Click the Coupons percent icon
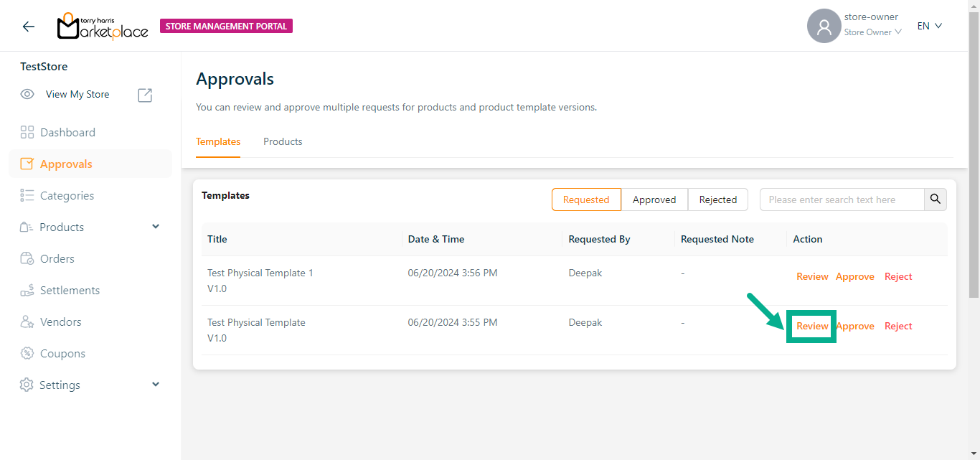 27,353
